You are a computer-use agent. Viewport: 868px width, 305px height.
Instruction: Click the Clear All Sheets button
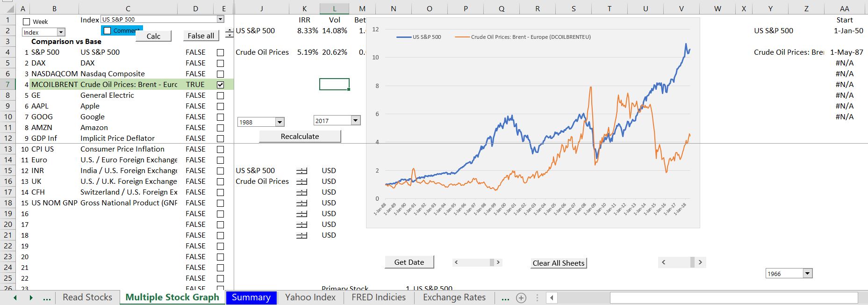click(559, 263)
